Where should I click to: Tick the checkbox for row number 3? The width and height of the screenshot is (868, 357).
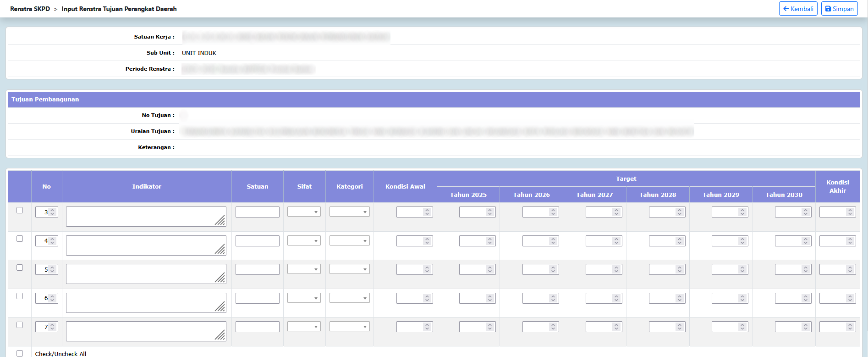click(20, 210)
